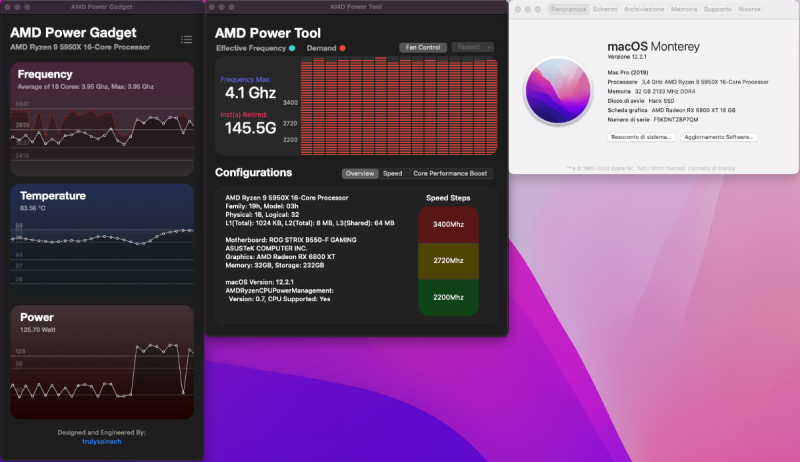Click the Memoria 32 GB 2133 MHz DDR4 line
This screenshot has width=800, height=462.
[651, 92]
